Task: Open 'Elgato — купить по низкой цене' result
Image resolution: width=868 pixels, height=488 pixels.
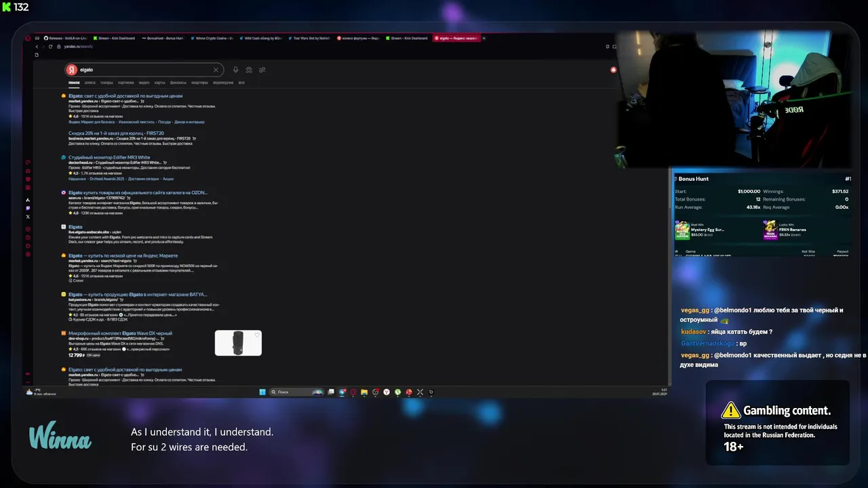Action: (x=123, y=256)
